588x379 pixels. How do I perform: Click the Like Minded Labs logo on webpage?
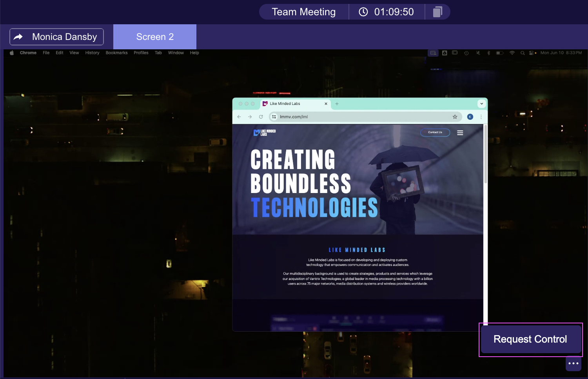click(265, 133)
